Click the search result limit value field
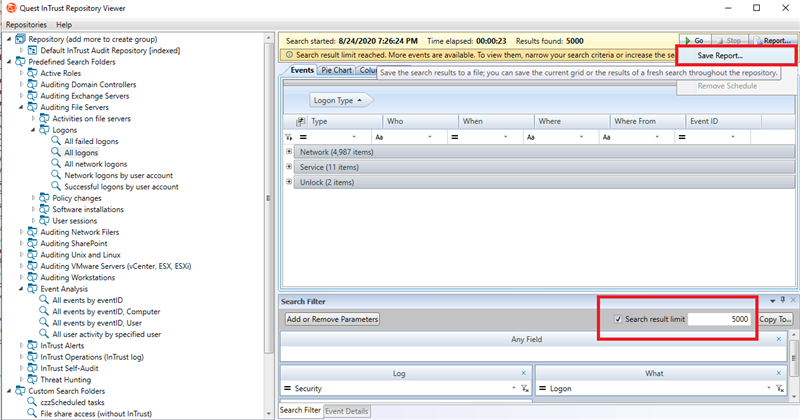Screen dimensions: 800x420 [x=719, y=319]
